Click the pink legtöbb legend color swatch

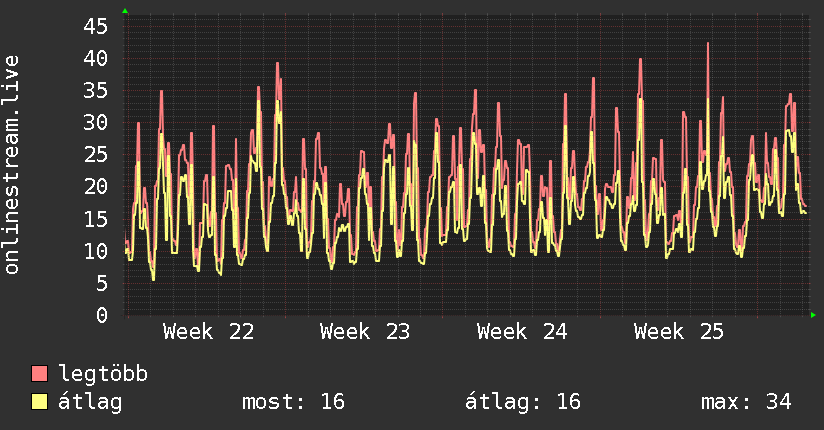39,373
